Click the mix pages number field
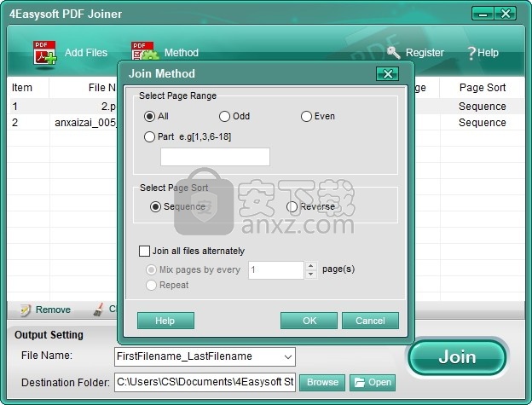532x405 pixels. point(276,270)
